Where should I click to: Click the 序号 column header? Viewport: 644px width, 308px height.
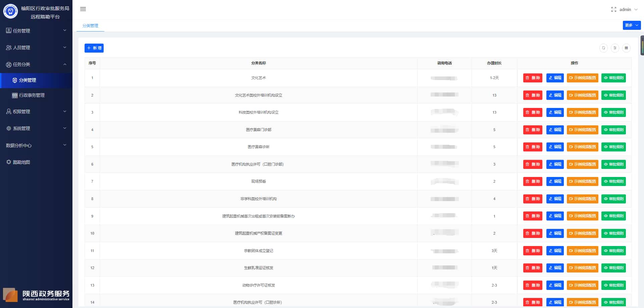(92, 63)
